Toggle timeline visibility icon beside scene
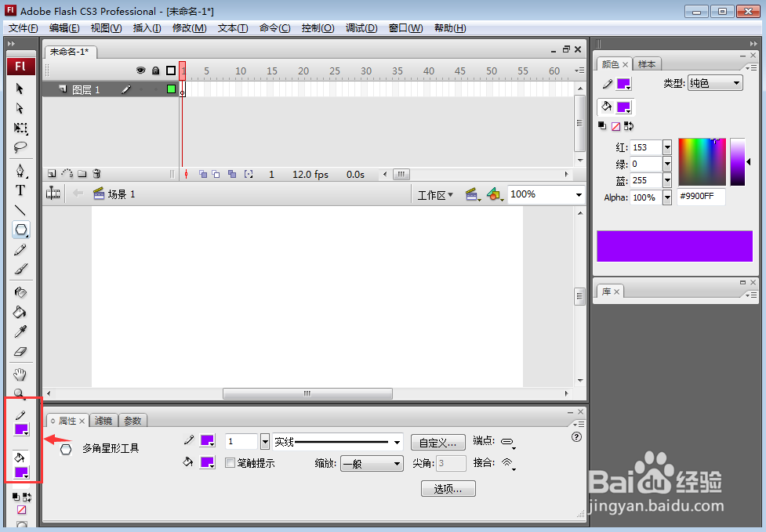Viewport: 766px width, 532px height. 53,194
